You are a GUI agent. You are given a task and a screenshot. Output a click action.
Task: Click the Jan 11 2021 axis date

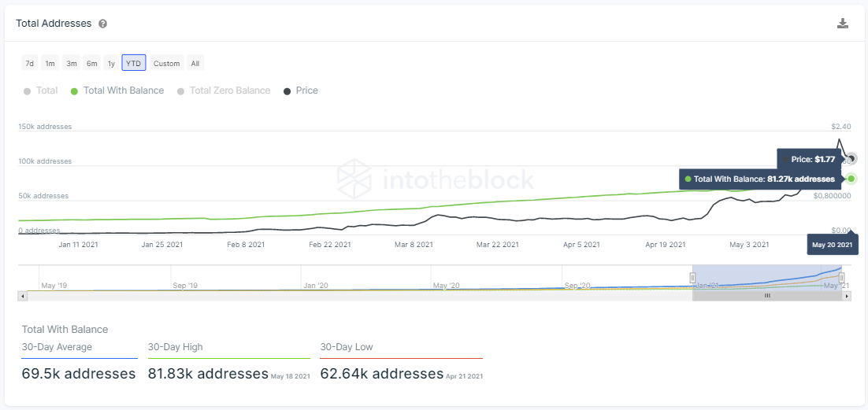click(x=78, y=244)
